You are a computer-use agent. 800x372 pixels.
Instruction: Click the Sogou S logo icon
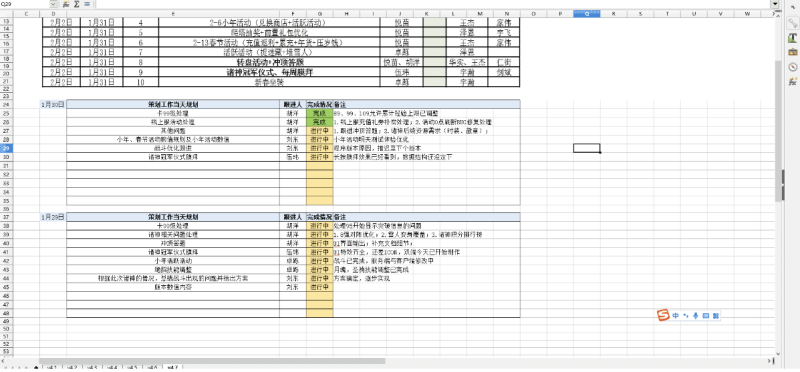tap(663, 315)
